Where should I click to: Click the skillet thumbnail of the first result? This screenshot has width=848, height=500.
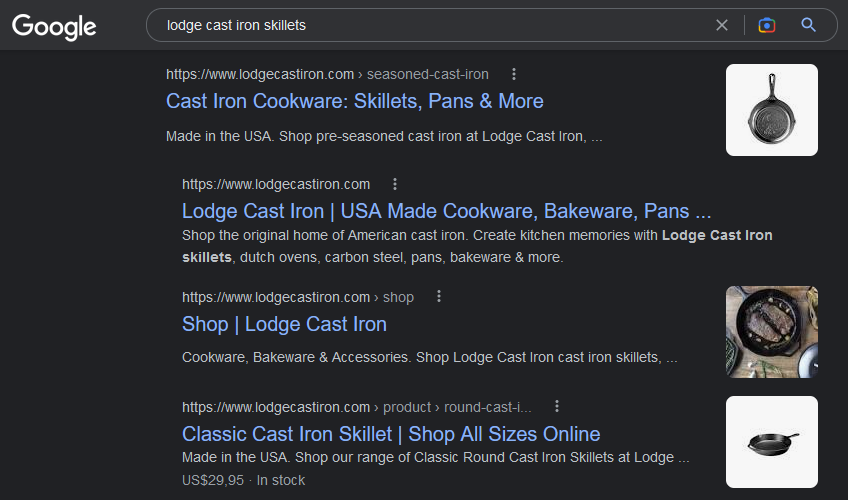pyautogui.click(x=771, y=110)
